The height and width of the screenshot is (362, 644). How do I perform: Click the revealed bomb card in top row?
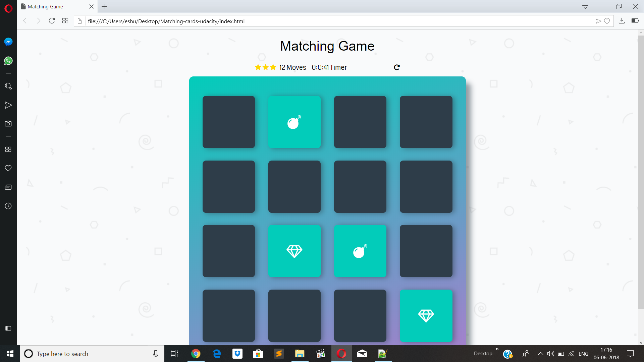(x=294, y=122)
